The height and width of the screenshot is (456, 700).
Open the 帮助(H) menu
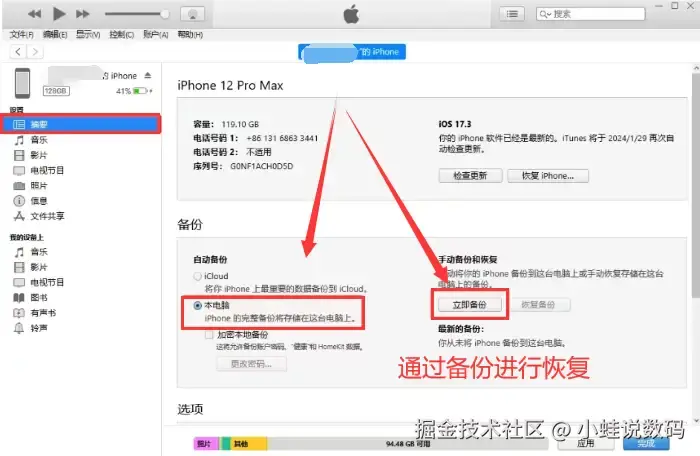[x=190, y=34]
